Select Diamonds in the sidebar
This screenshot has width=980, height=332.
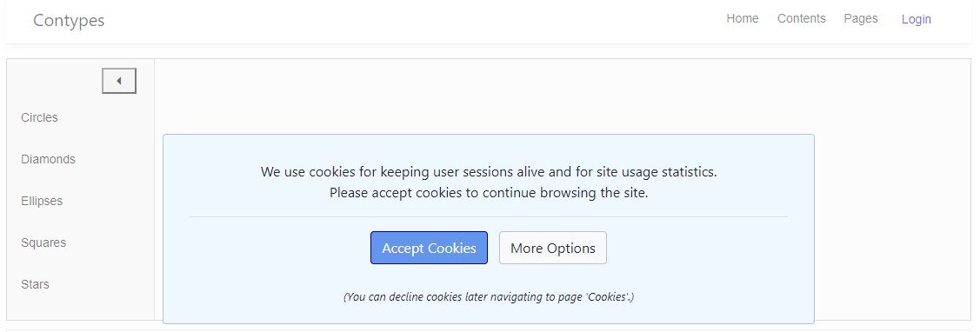point(48,159)
